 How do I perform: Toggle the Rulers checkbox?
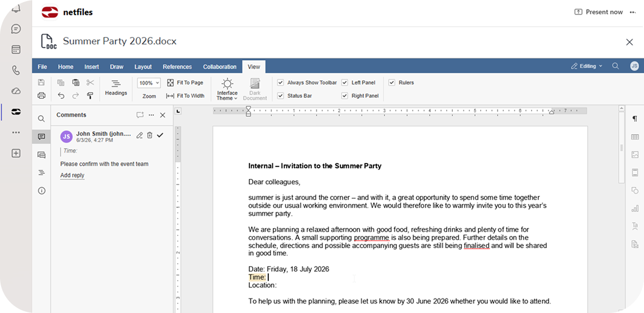coord(392,83)
